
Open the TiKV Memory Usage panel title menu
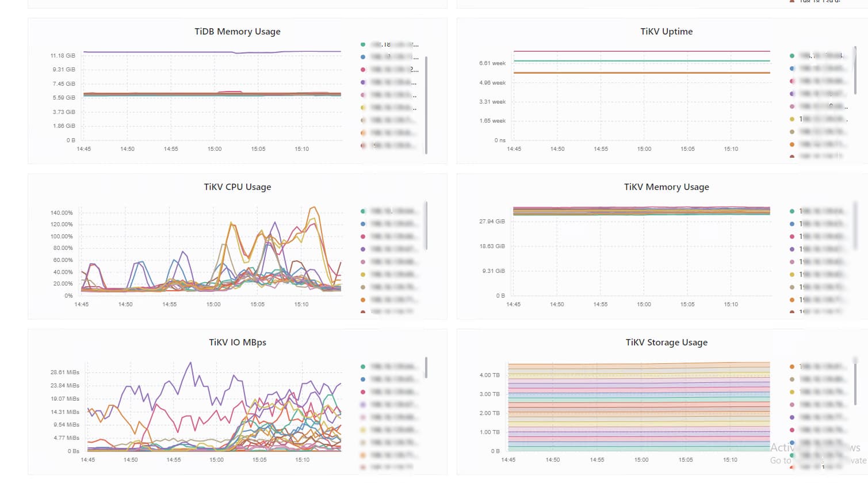[666, 187]
